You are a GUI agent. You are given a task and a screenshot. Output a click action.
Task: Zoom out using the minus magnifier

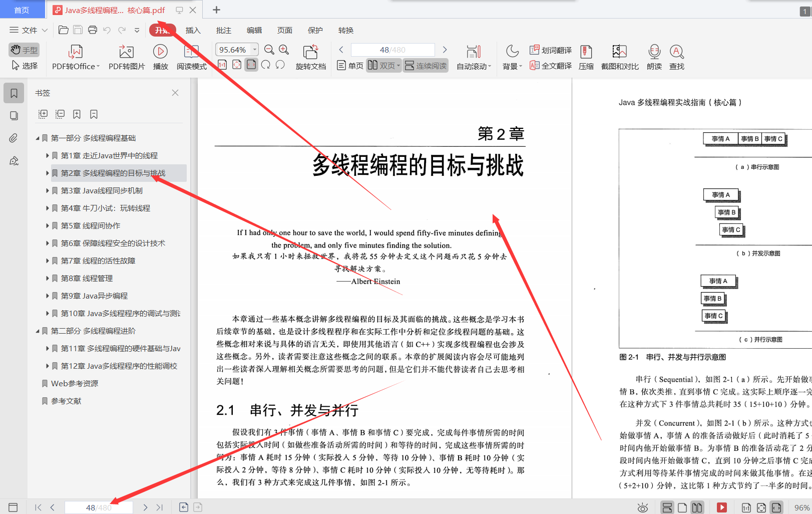point(269,50)
